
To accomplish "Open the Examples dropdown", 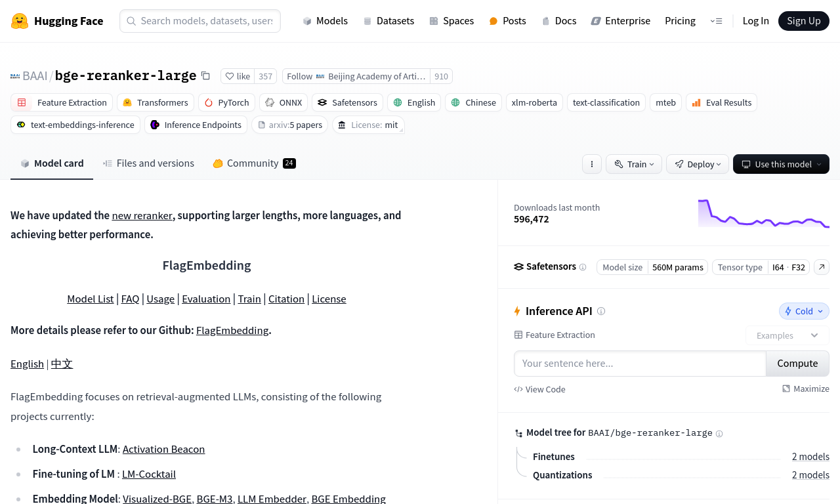I will click(787, 335).
